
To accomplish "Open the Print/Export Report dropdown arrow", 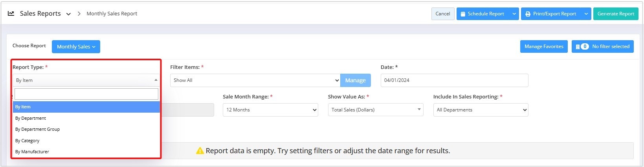I will point(586,14).
